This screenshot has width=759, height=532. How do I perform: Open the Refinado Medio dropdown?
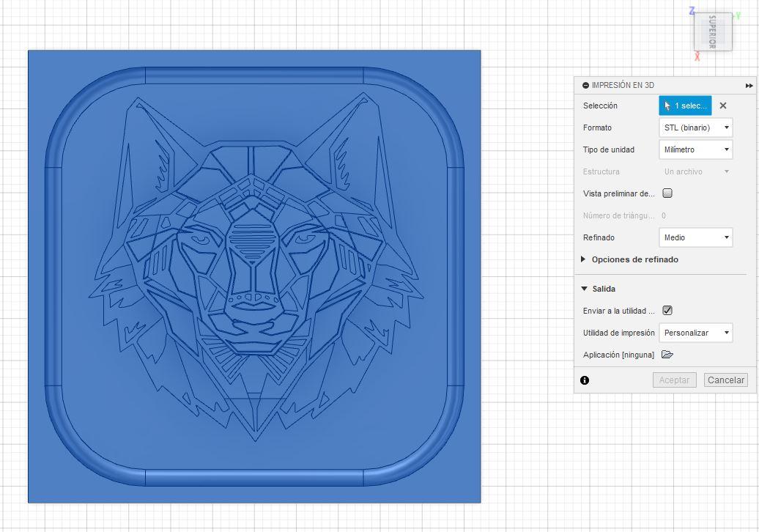tap(695, 237)
